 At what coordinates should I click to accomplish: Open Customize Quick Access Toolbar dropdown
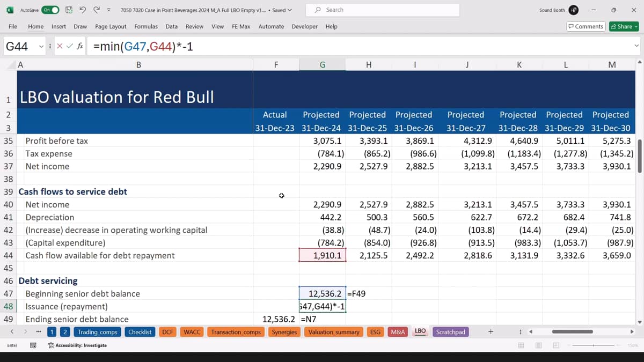coord(109,10)
